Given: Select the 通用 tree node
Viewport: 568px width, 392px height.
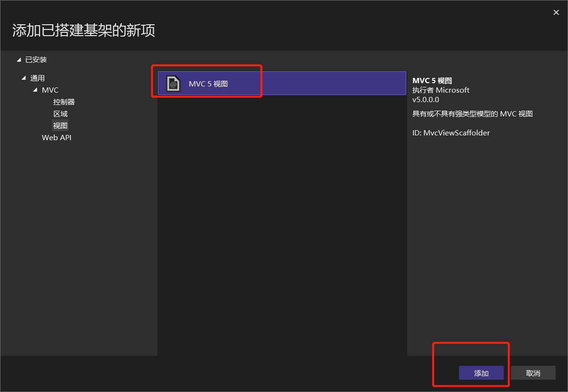Looking at the screenshot, I should click(x=37, y=78).
